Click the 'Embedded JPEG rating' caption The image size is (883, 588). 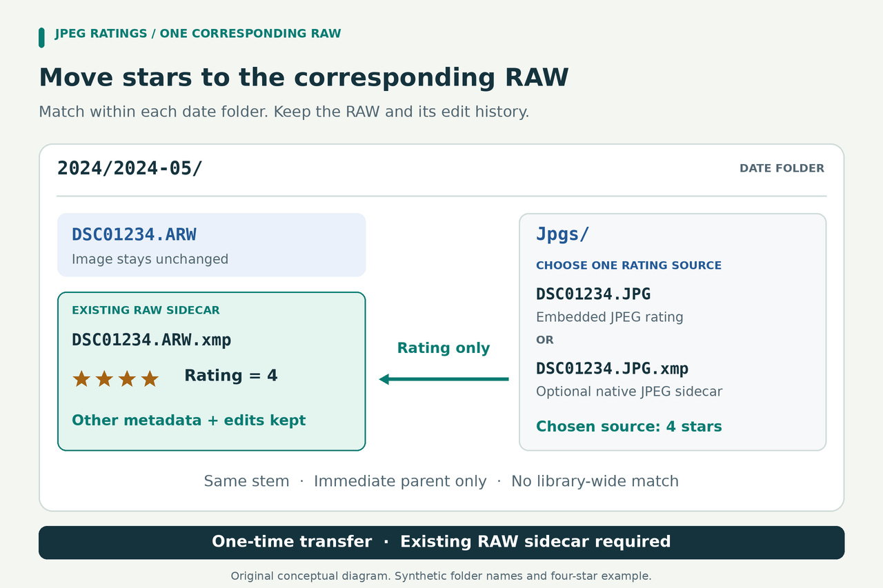tap(609, 317)
